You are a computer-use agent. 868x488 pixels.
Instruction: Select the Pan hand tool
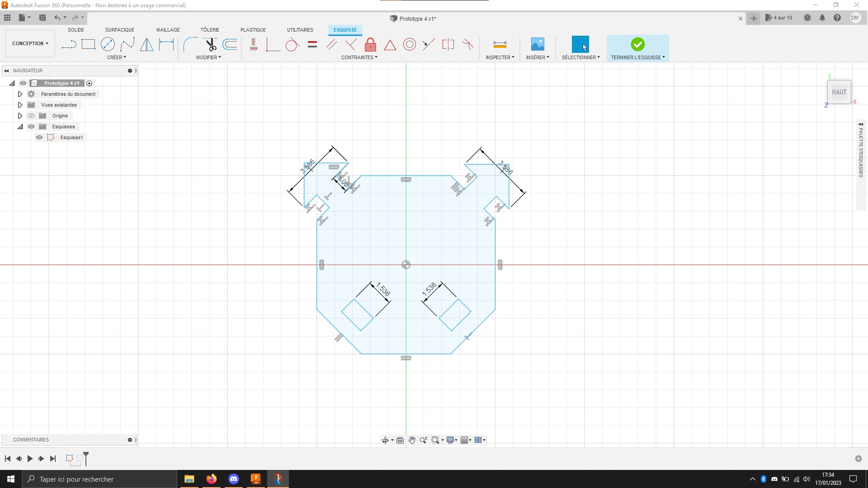tap(412, 440)
